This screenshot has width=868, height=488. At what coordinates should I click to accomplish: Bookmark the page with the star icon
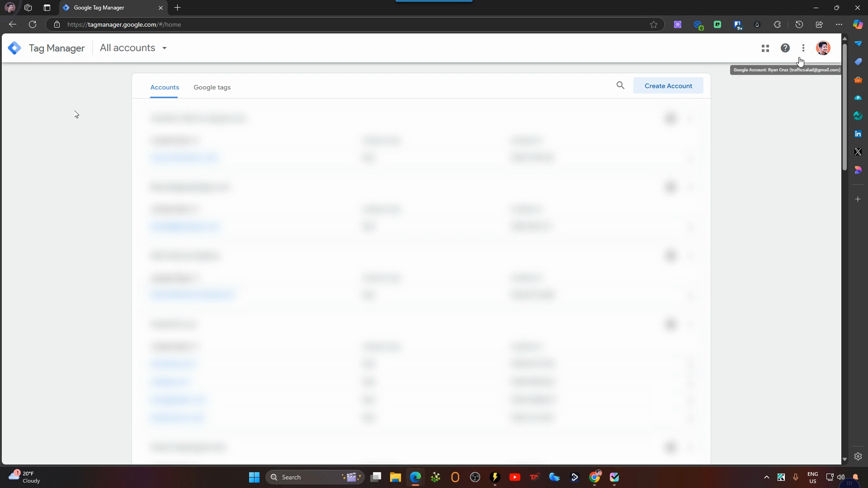coord(654,24)
